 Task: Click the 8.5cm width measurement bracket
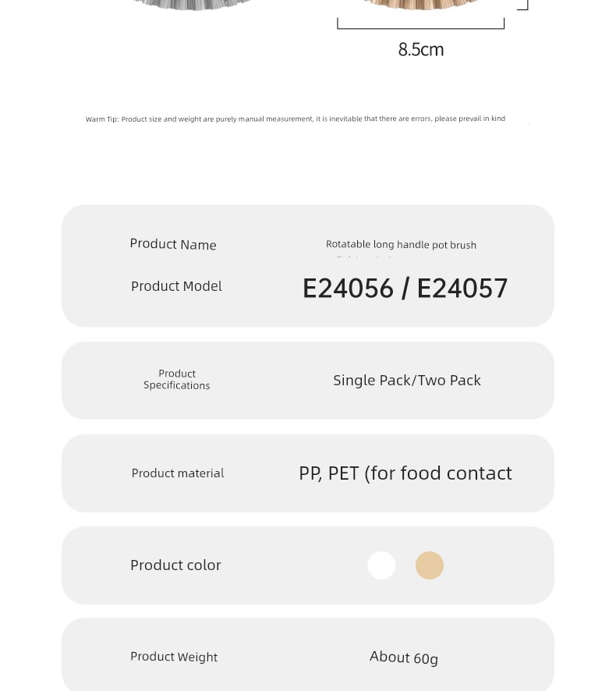[x=421, y=23]
